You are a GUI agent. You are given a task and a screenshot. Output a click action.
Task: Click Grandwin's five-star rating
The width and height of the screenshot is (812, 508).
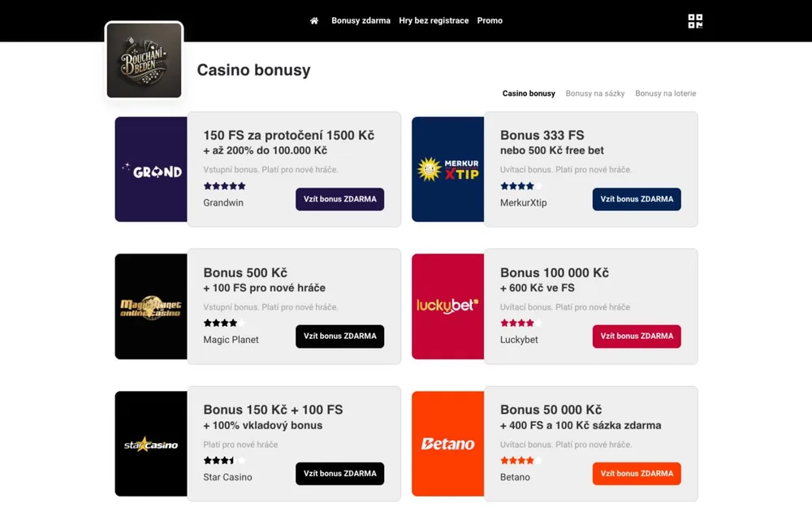(224, 186)
